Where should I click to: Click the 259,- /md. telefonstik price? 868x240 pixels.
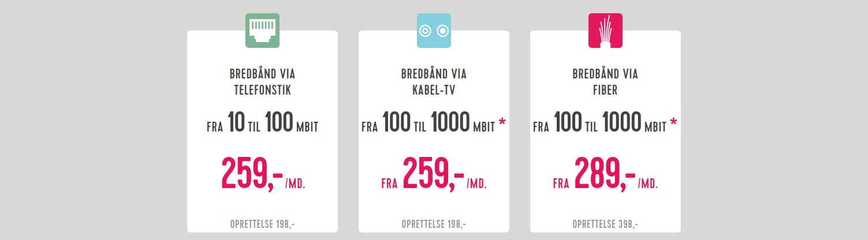pos(263,173)
